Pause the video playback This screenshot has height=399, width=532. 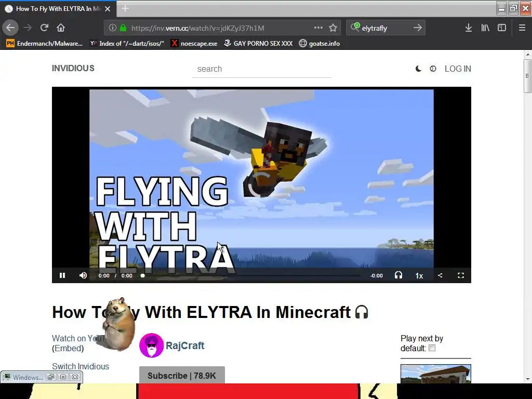62,275
